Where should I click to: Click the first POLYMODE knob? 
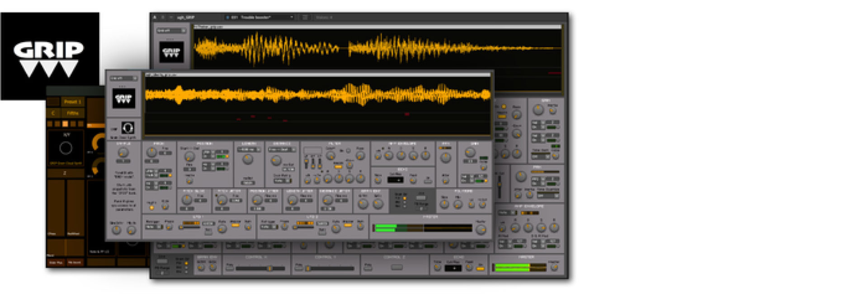click(x=445, y=204)
